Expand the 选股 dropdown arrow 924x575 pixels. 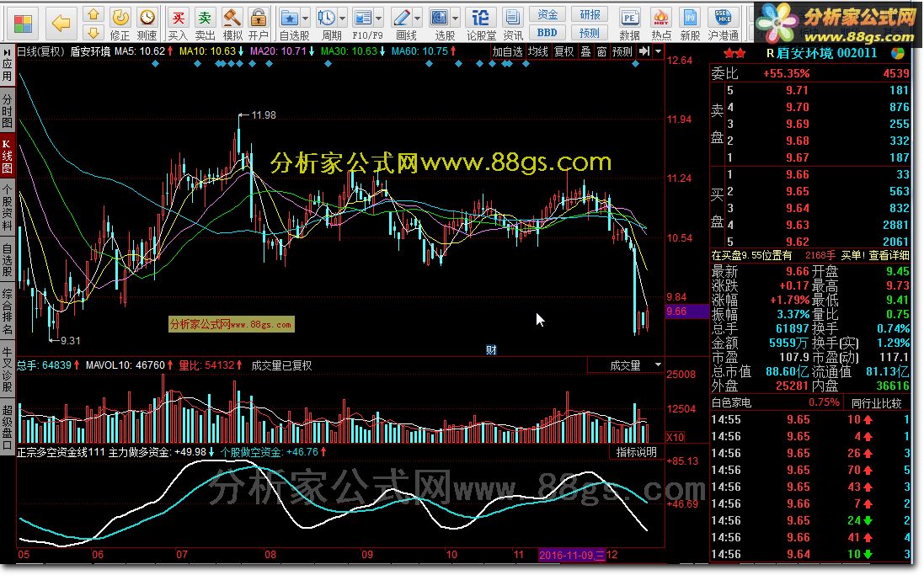coord(455,18)
